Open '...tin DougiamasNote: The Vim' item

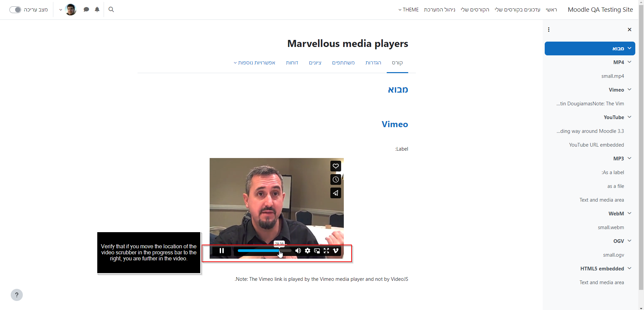pyautogui.click(x=590, y=104)
